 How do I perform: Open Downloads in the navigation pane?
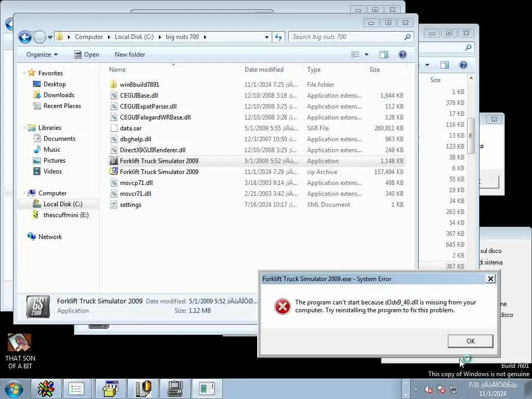59,95
